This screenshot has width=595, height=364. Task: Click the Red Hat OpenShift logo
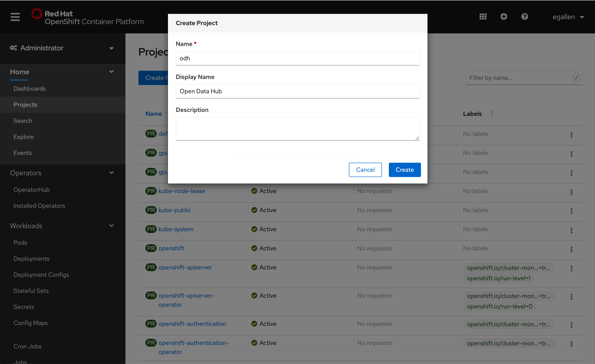87,17
